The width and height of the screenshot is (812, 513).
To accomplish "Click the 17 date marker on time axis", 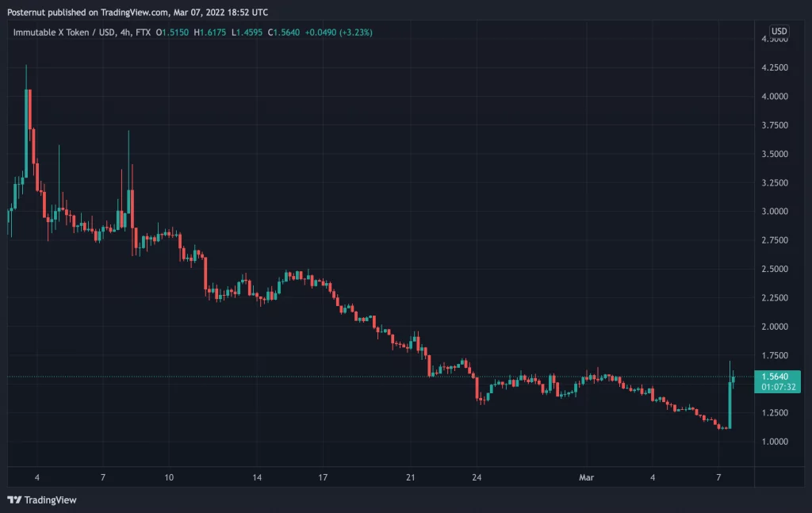I will point(324,477).
